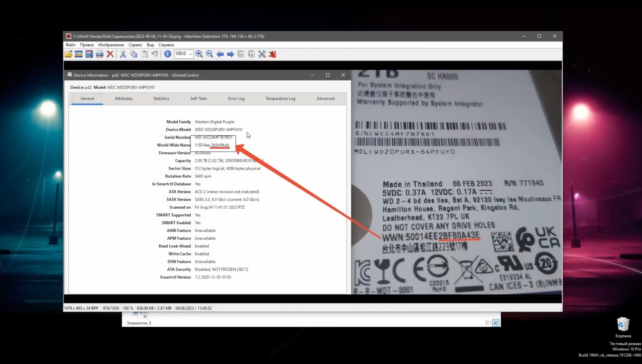
Task: Open the Изображение menu
Action: 111,45
